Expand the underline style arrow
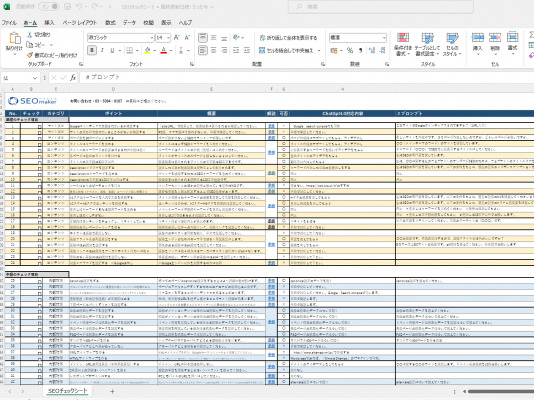 point(120,50)
